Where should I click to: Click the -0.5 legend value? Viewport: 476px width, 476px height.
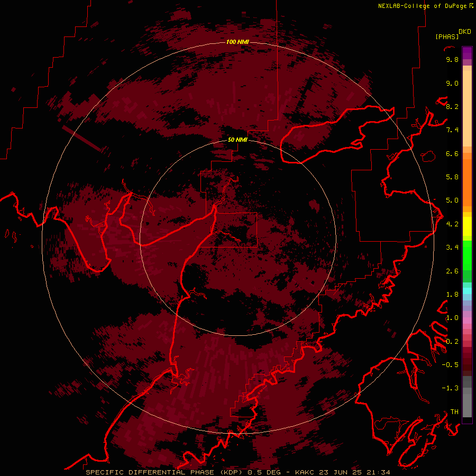click(450, 365)
